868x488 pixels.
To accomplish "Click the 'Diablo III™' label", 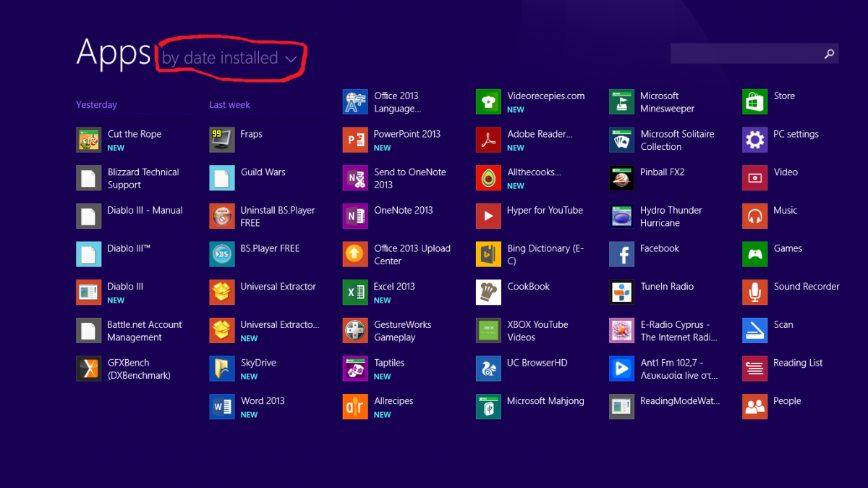I will pyautogui.click(x=129, y=248).
